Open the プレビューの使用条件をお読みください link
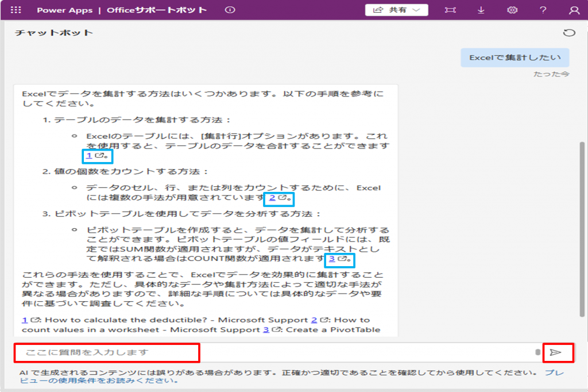The height and width of the screenshot is (392, 588). point(292,376)
